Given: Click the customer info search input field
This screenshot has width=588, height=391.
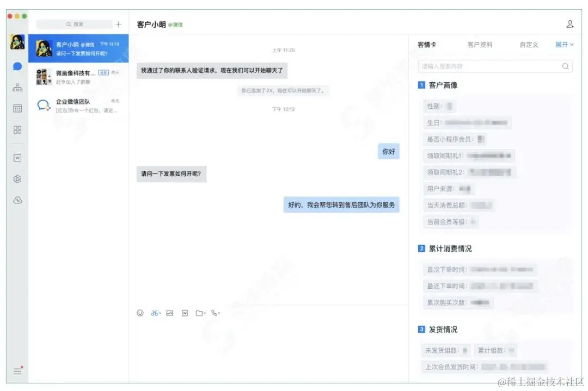Looking at the screenshot, I should [x=490, y=66].
